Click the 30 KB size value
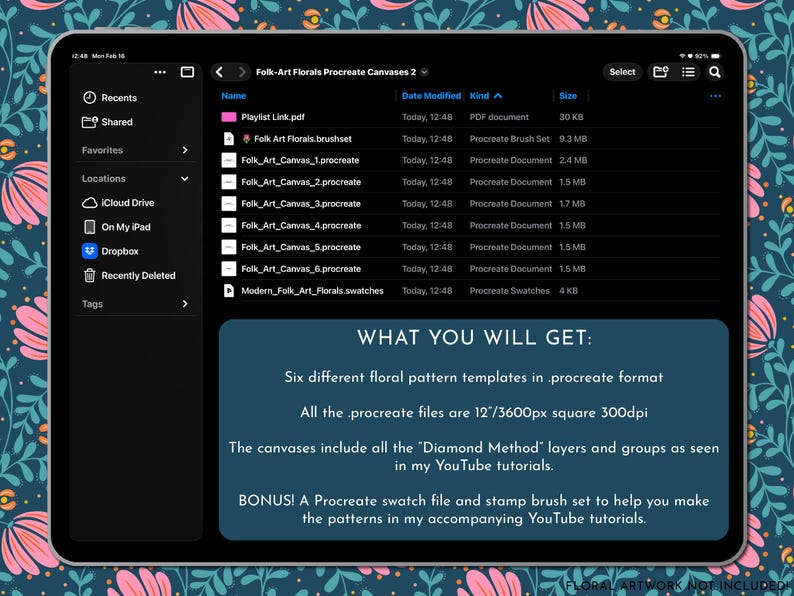 (x=571, y=117)
